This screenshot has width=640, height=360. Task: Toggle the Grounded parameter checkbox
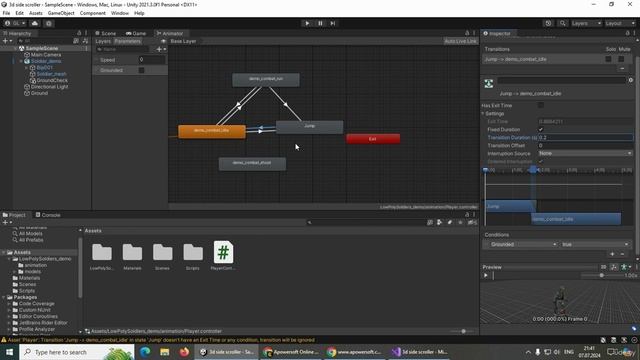tap(142, 70)
